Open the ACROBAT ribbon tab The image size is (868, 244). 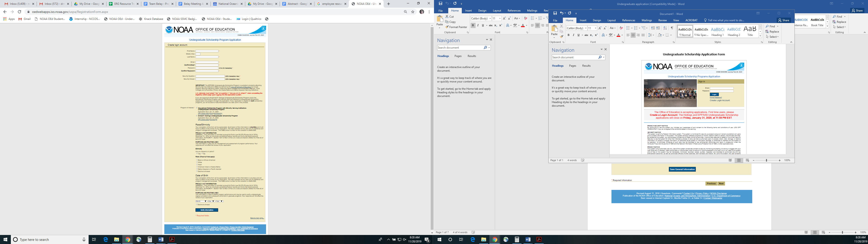691,20
